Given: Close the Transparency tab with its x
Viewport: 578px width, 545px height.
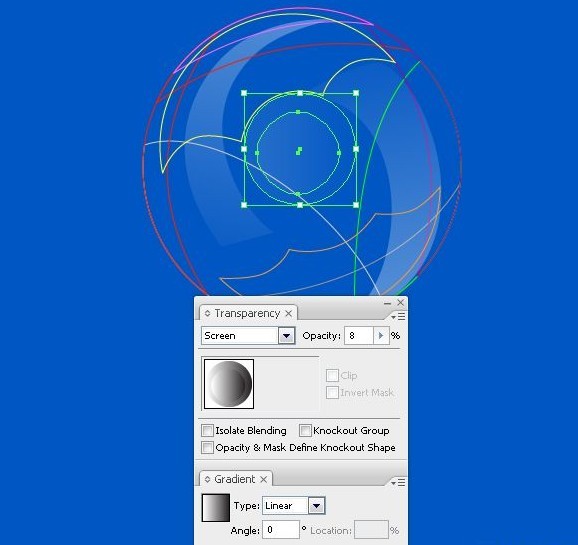Looking at the screenshot, I should (x=289, y=313).
